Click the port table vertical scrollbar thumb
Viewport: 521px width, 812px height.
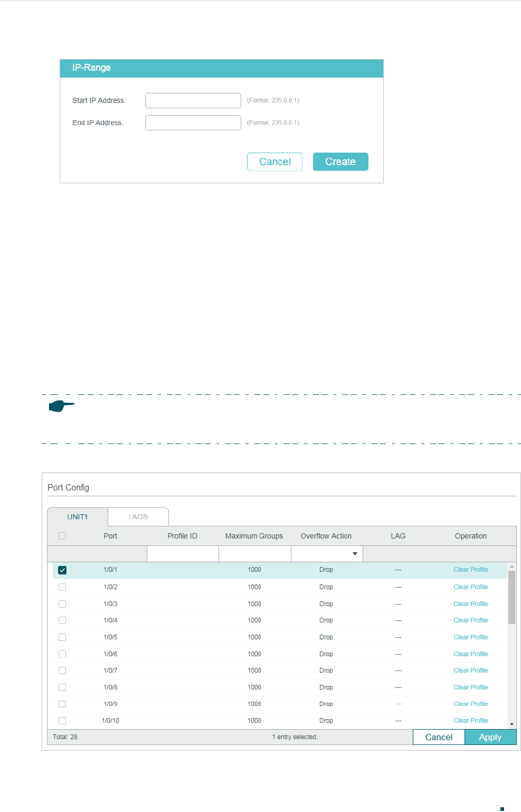511,598
